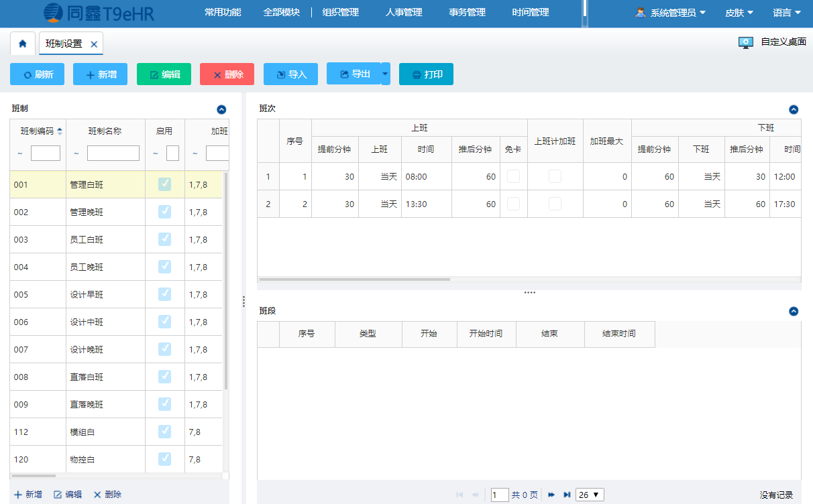Open the page size dropdown showing 26
This screenshot has width=813, height=504.
click(590, 495)
